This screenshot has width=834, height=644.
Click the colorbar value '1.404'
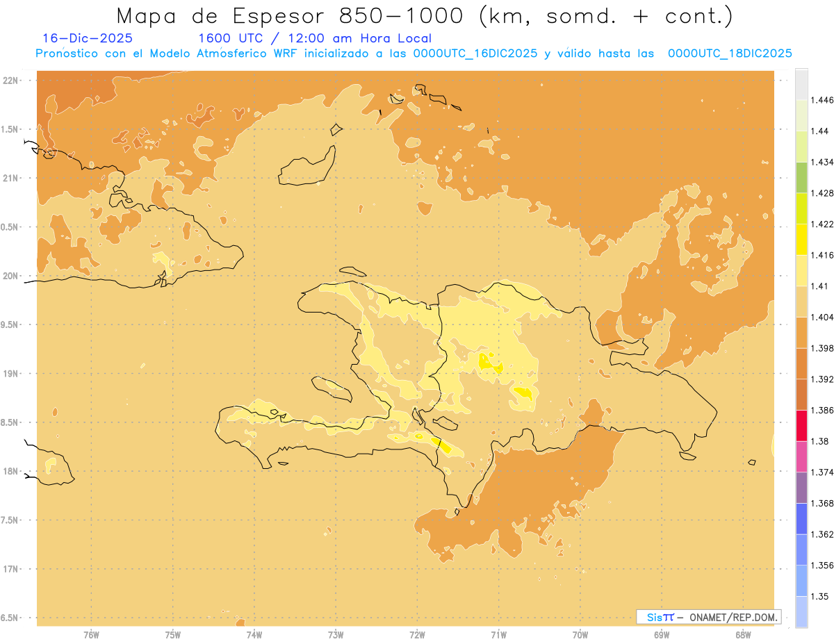pos(822,317)
